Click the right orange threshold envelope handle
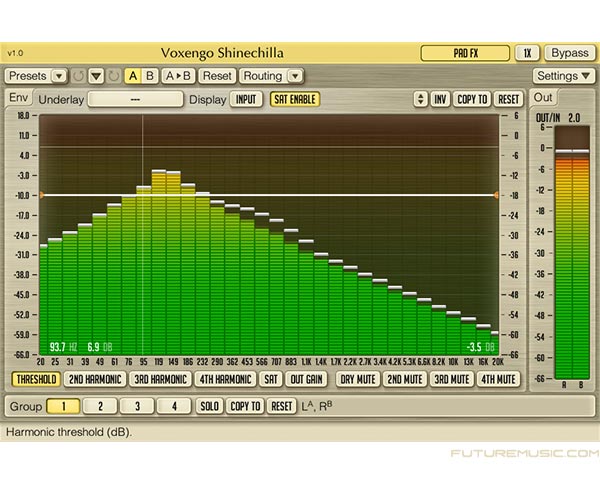This screenshot has width=600, height=493. pyautogui.click(x=496, y=195)
